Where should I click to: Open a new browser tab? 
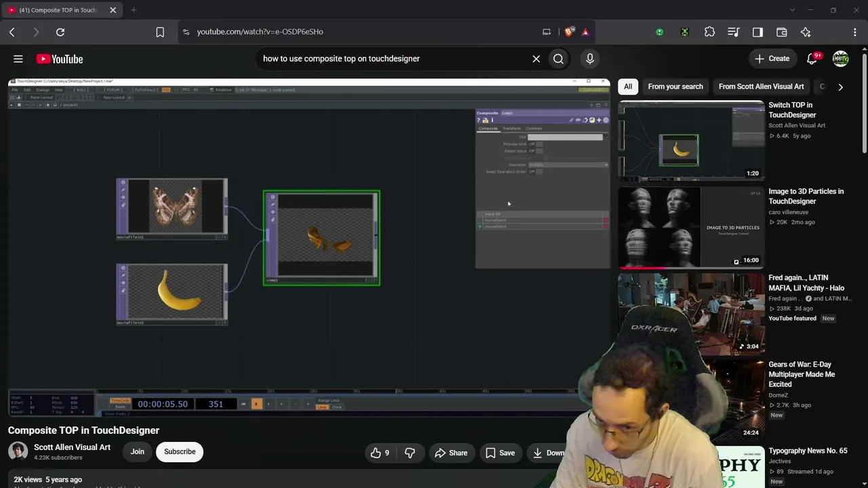(x=134, y=10)
